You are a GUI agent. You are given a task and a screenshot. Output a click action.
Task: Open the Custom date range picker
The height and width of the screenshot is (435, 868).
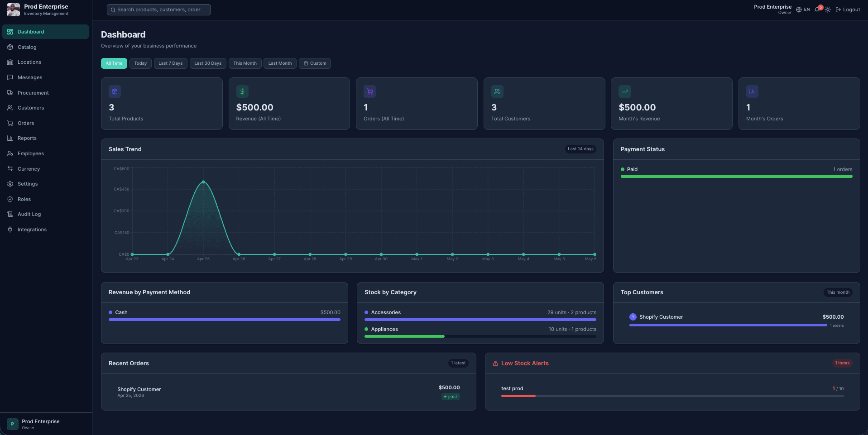pyautogui.click(x=315, y=63)
